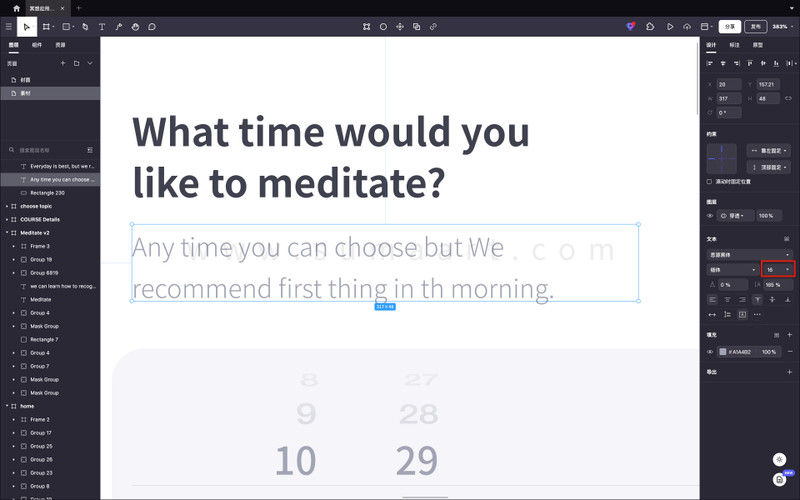Click the home icon
This screenshot has width=800, height=500.
click(x=16, y=8)
